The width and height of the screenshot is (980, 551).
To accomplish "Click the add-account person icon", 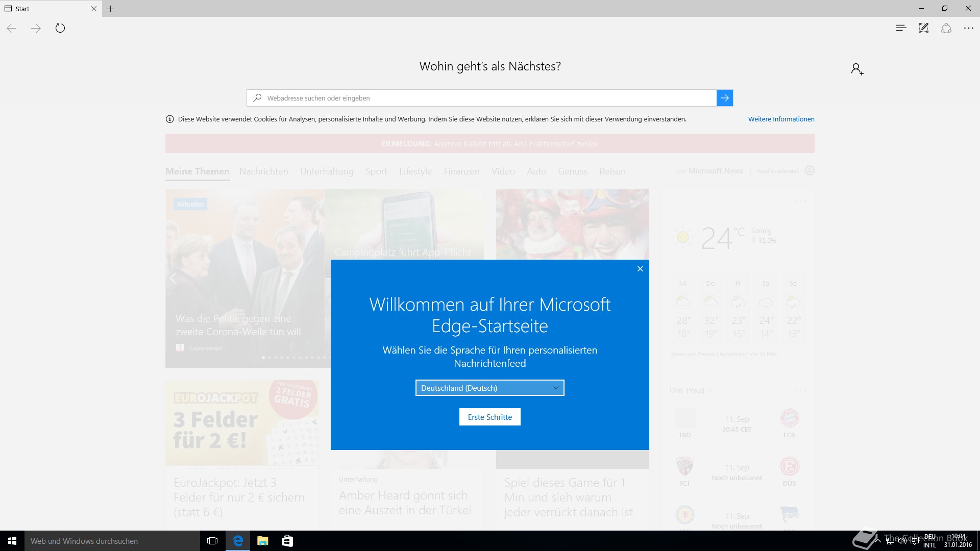I will [857, 69].
